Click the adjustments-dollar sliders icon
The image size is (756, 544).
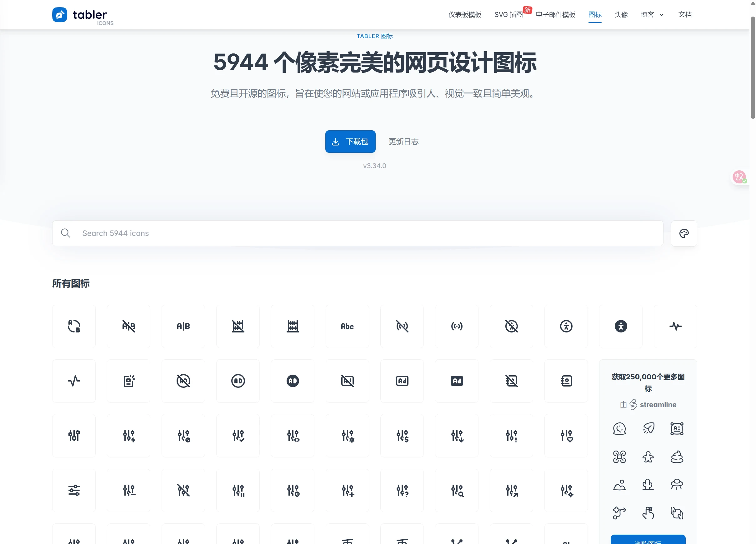pos(402,436)
